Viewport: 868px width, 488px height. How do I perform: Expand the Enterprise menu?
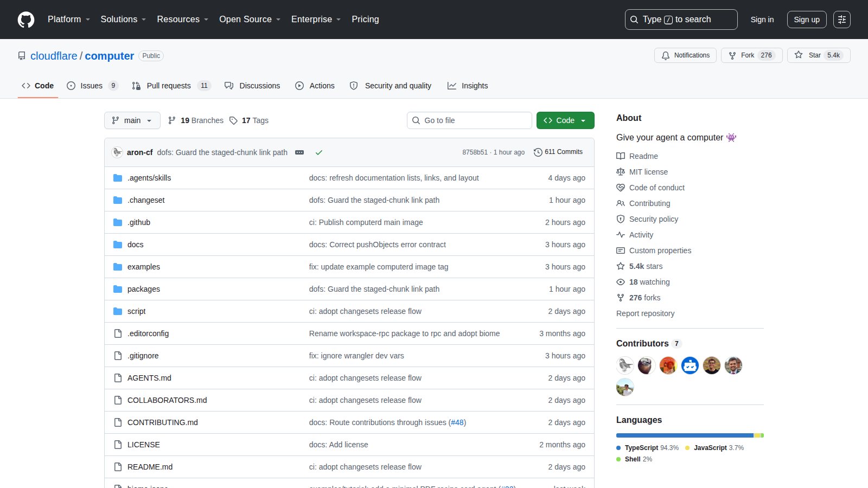point(316,20)
